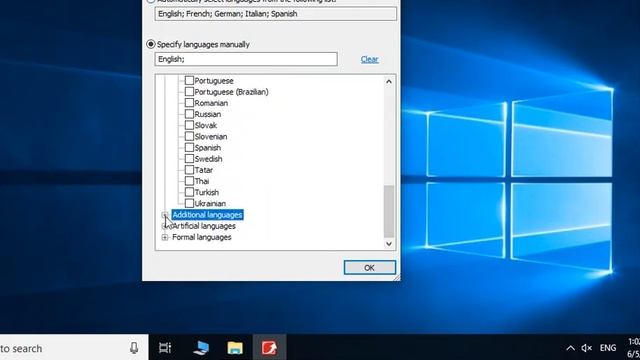Check the Spanish language option
This screenshot has width=640, height=360.
(x=189, y=147)
